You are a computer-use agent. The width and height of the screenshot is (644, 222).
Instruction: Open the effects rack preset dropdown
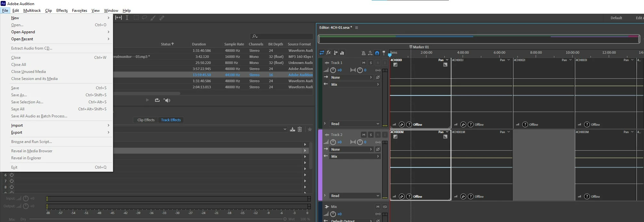tap(285, 129)
